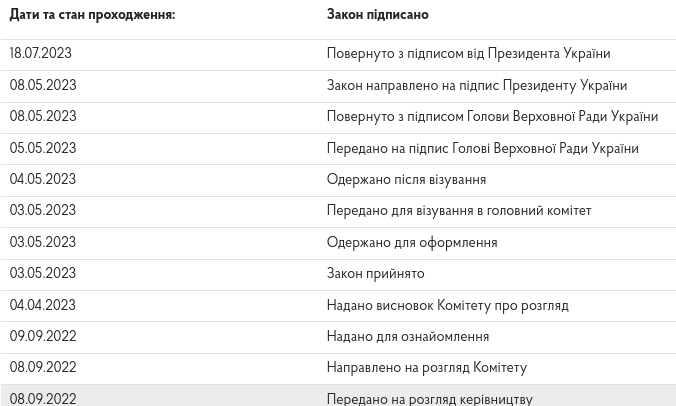Click 'Направлено на розгляд Комітету' entry
The height and width of the screenshot is (406, 676).
426,368
